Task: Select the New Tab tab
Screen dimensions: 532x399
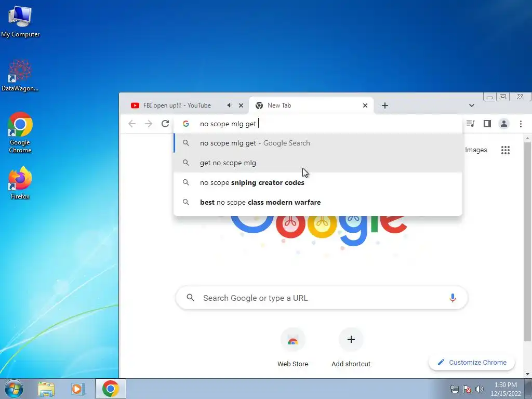Action: click(x=311, y=105)
